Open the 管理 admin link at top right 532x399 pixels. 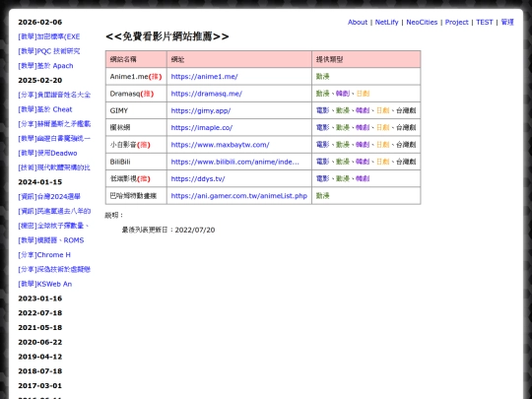(x=507, y=22)
